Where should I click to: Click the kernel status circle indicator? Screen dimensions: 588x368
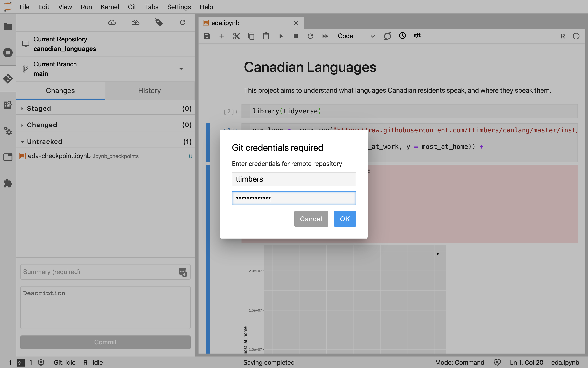click(x=576, y=36)
